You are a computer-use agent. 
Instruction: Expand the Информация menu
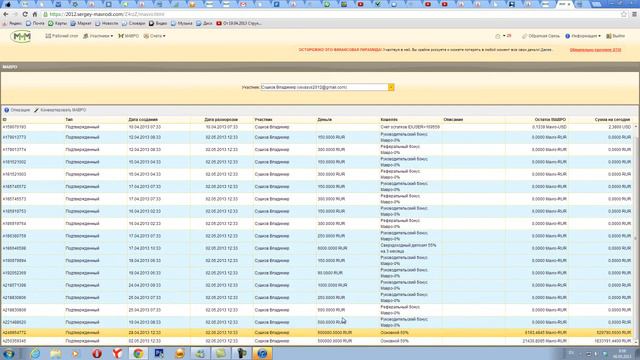(x=583, y=36)
